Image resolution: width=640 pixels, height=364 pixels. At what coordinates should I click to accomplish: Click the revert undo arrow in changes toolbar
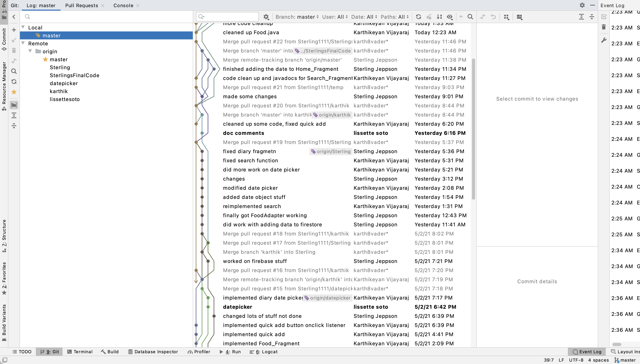click(x=493, y=17)
